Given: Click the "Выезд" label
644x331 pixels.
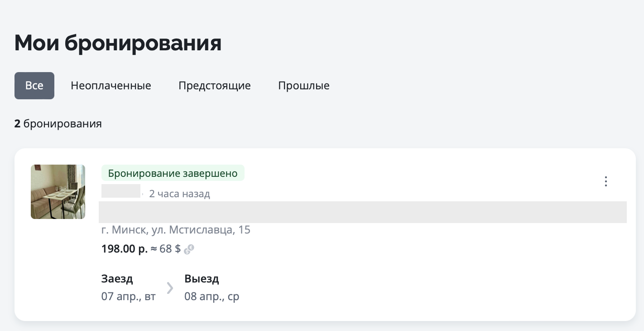Looking at the screenshot, I should click(202, 278).
